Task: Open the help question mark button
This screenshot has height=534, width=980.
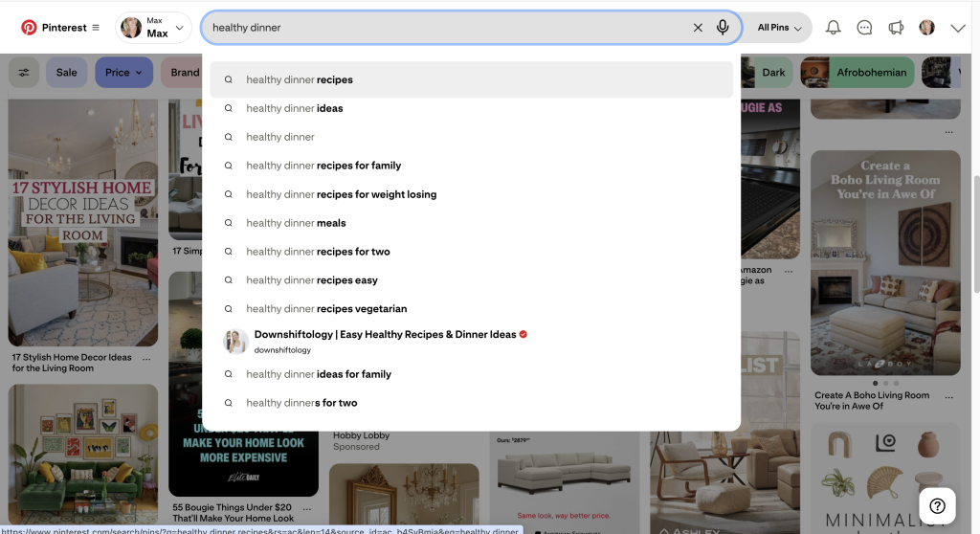Action: (x=937, y=506)
